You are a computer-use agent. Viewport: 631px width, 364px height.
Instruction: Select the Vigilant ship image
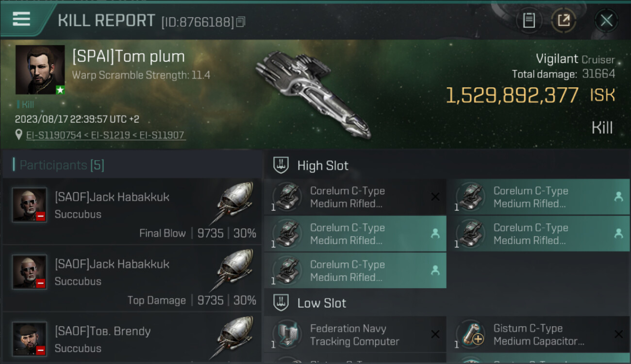point(313,92)
